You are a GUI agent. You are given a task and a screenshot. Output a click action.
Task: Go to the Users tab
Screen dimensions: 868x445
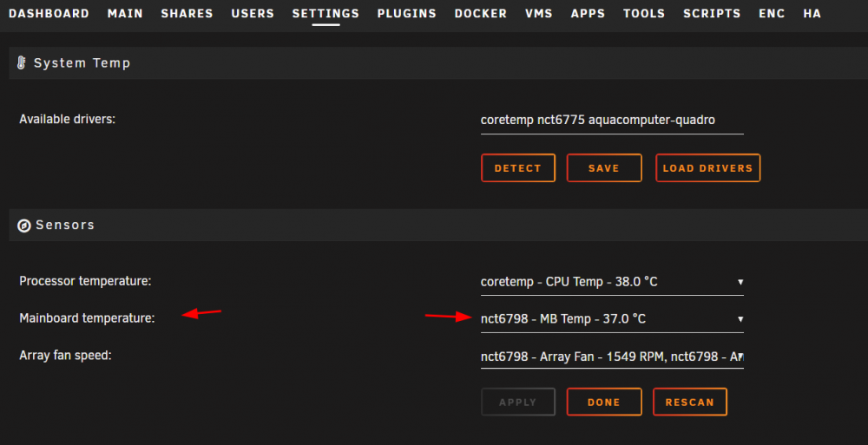pos(253,13)
